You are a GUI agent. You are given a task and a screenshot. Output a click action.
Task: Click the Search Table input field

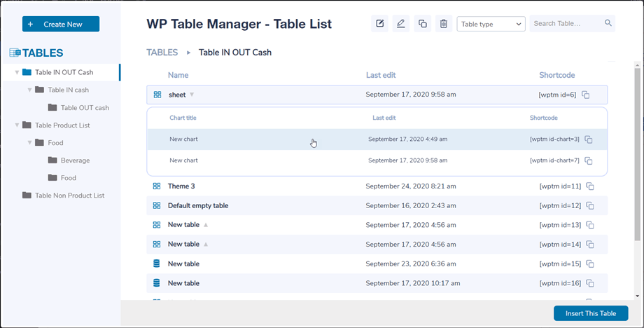pos(565,24)
